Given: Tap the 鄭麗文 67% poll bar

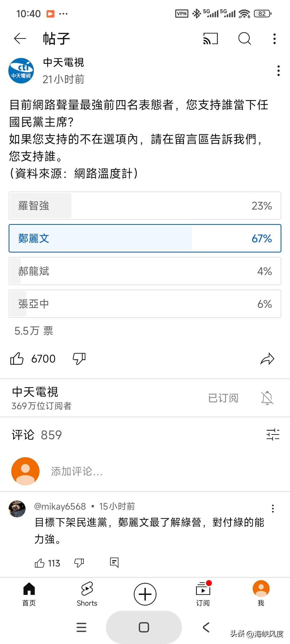Looking at the screenshot, I should [145, 238].
